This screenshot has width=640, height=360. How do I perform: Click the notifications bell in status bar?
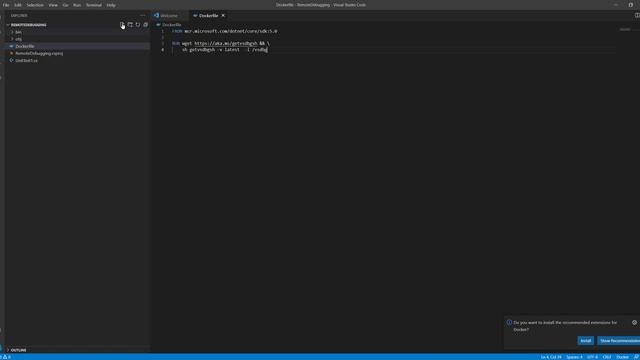[x=637, y=357]
